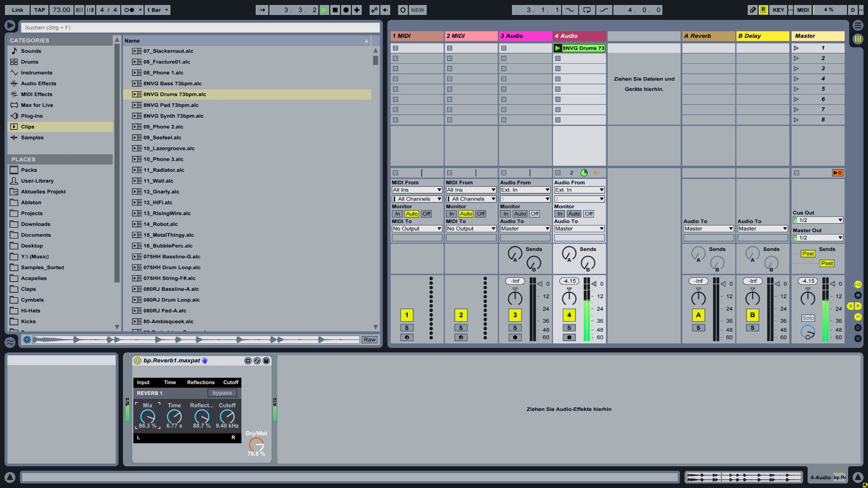
Task: Save preset of bp.Reverb1 device
Action: coord(266,361)
